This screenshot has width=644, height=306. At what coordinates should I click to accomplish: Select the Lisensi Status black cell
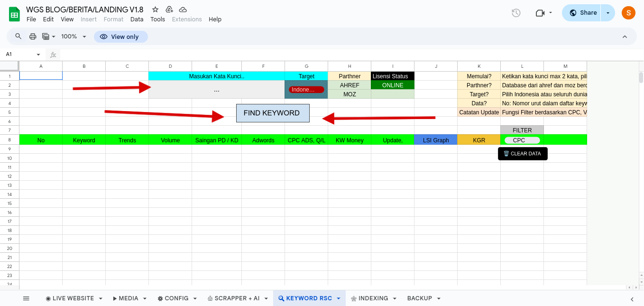393,76
